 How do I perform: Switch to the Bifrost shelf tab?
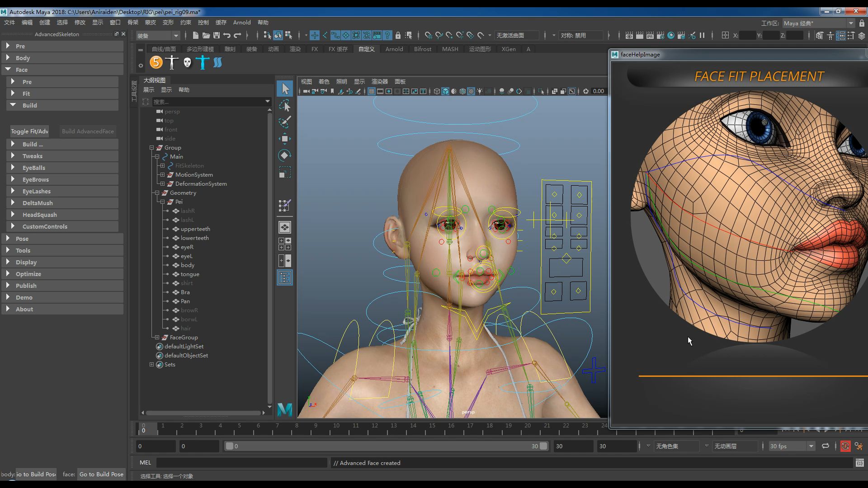[x=422, y=49]
